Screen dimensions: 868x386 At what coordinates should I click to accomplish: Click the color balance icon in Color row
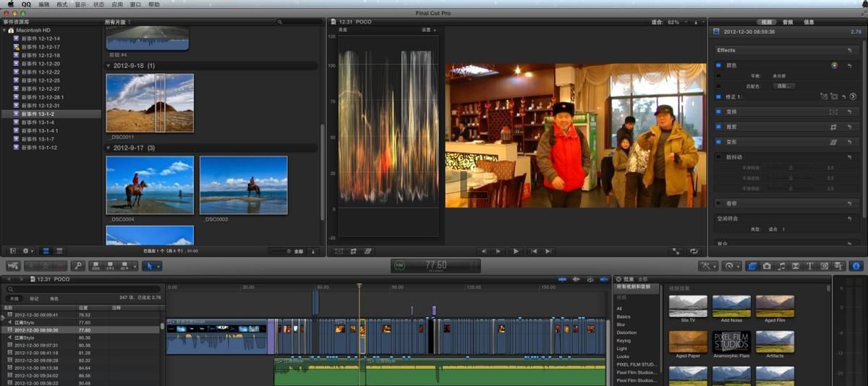tap(834, 65)
